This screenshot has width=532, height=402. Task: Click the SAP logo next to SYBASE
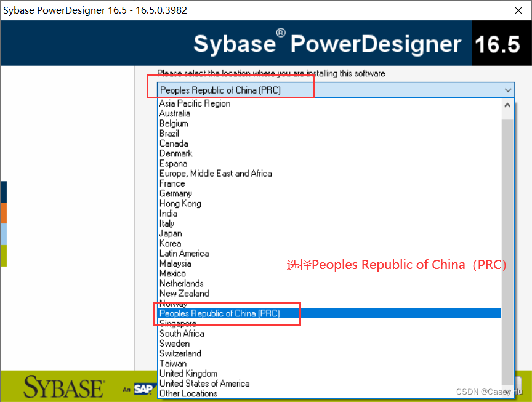click(145, 388)
